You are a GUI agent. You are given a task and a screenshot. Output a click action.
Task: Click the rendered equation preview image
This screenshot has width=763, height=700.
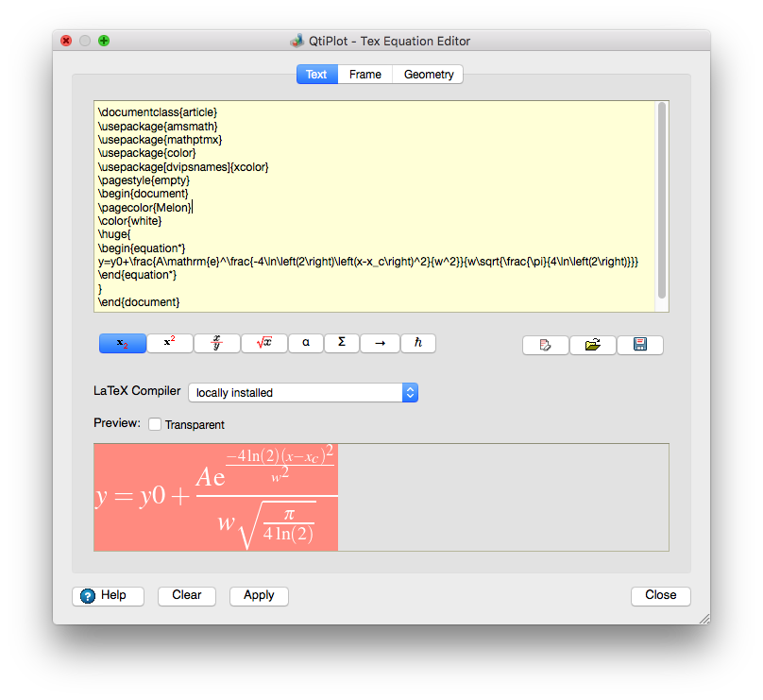[x=216, y=497]
